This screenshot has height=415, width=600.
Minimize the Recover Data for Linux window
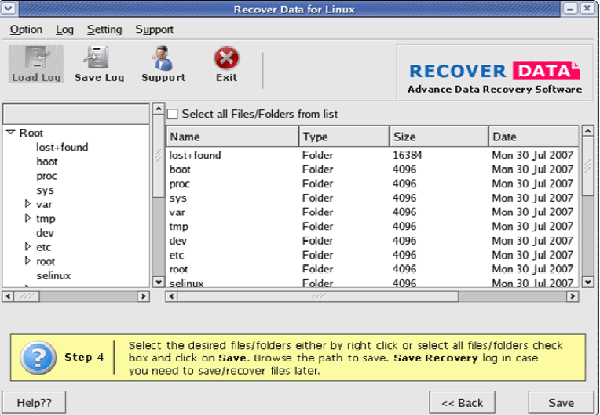coord(570,8)
